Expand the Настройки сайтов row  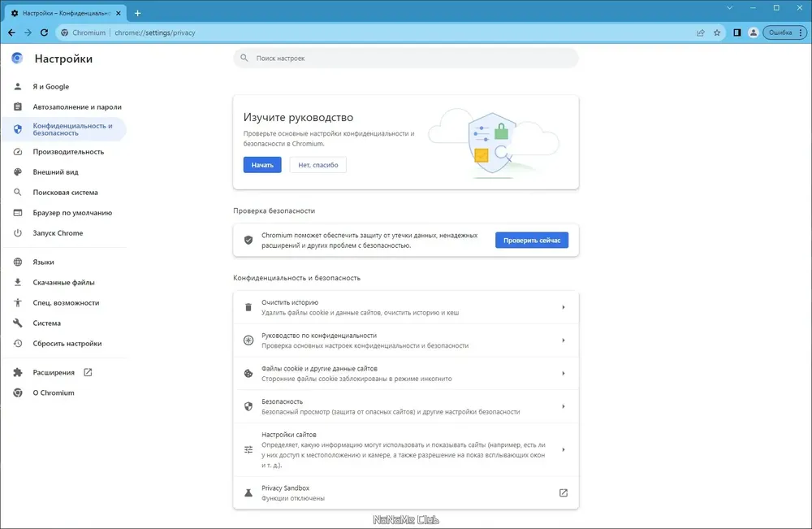pyautogui.click(x=564, y=449)
